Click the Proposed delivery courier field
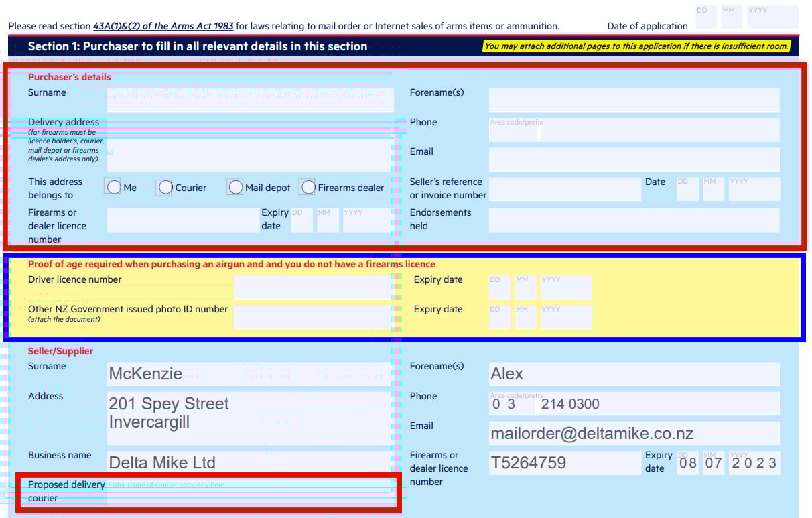 pyautogui.click(x=251, y=492)
